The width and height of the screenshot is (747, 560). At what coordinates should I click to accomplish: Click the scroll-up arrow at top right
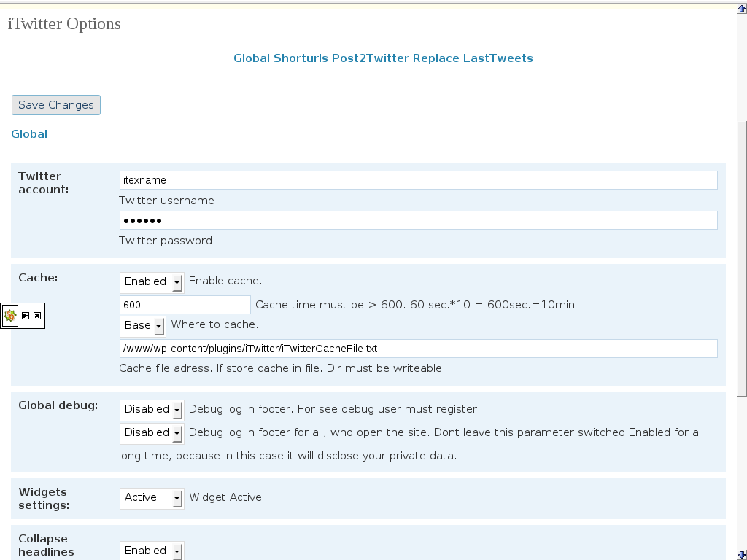tap(742, 8)
